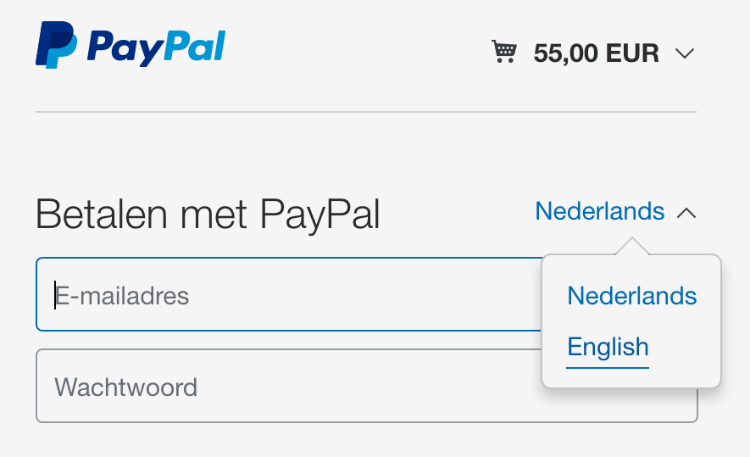Screen dimensions: 750x457
Task: Click the 55,00 EUR order total
Action: [x=596, y=53]
